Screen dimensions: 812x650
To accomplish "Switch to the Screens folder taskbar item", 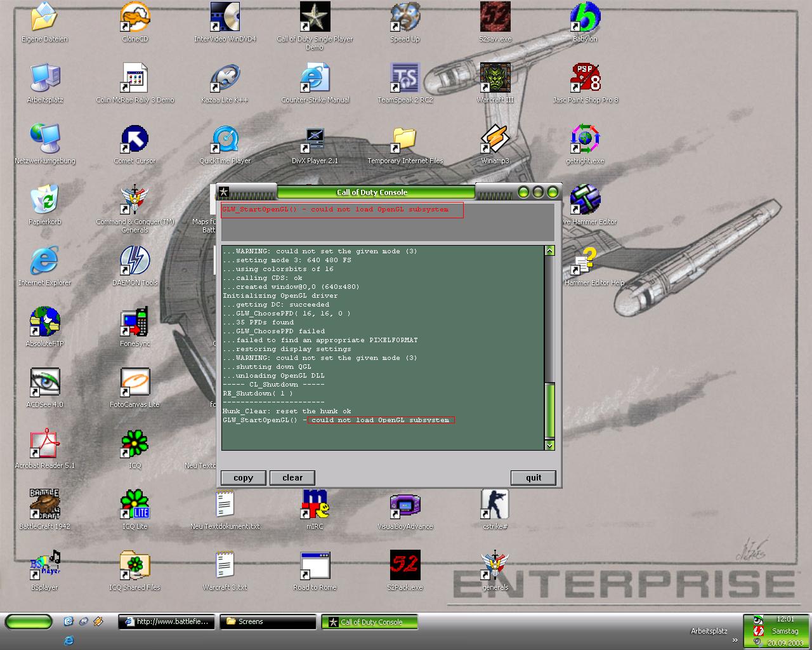I will coord(268,622).
